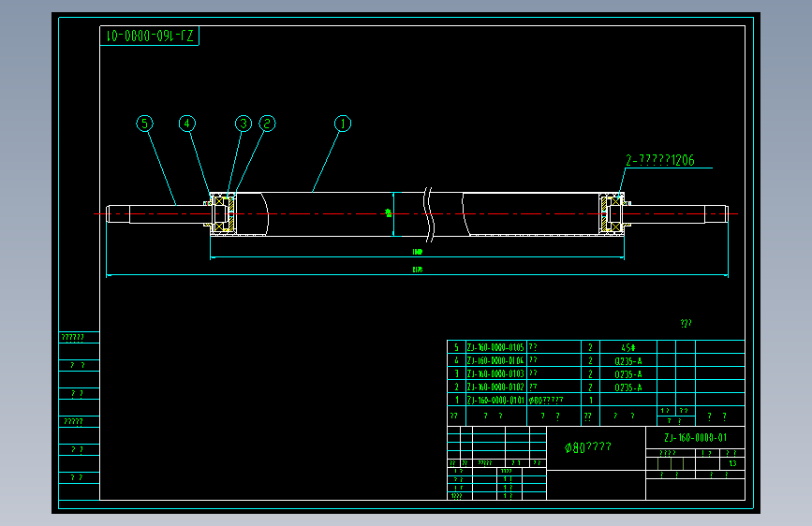Click Q235-A material in the 0104 row

[x=628, y=361]
